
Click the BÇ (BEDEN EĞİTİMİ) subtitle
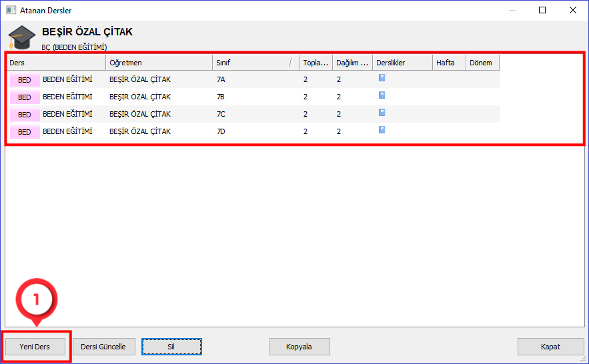click(x=74, y=47)
